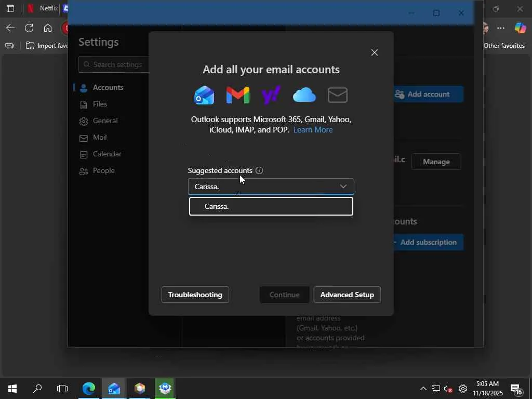Screen dimensions: 532x399
Task: Refresh the Edge browser page
Action: [29, 28]
